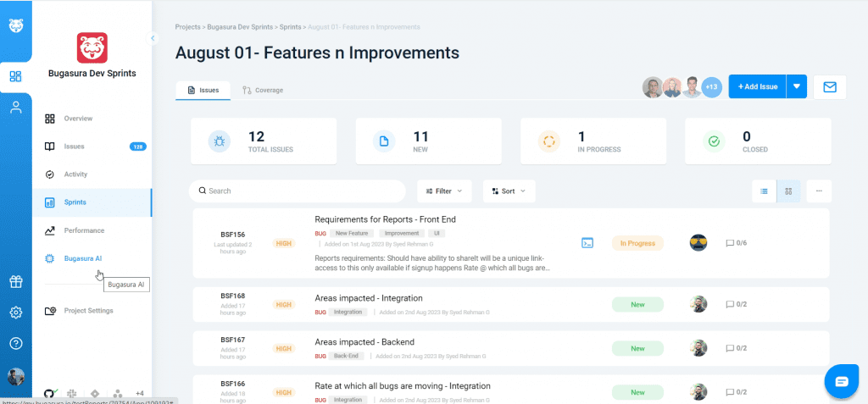Click the HIGH priority tag on BSF156
The image size is (868, 404).
[284, 243]
